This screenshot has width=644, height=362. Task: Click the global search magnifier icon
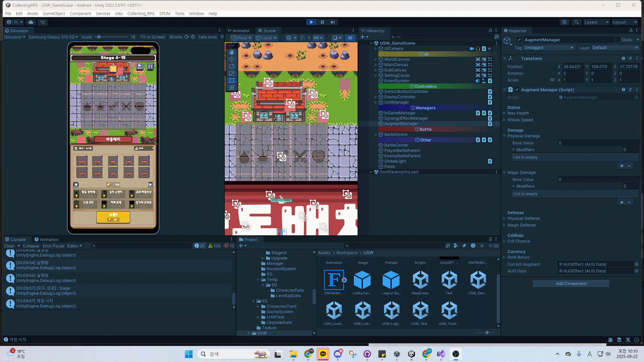(576, 22)
